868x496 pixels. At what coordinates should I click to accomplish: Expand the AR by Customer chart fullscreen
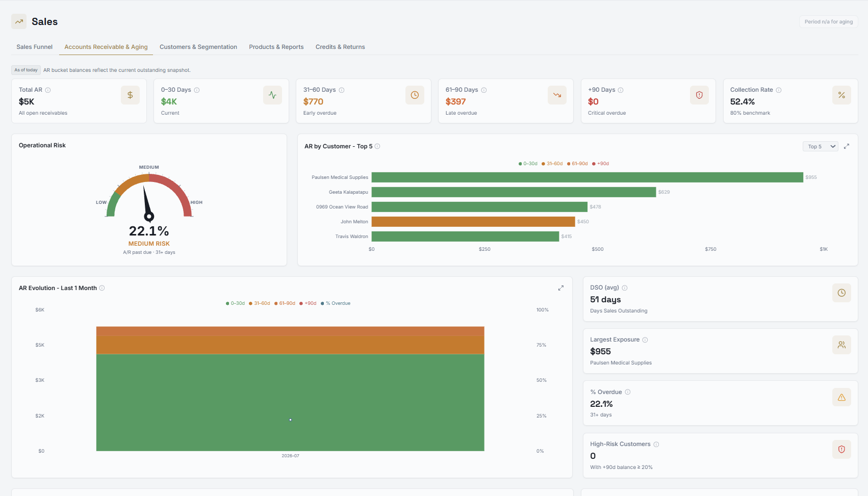click(x=847, y=146)
